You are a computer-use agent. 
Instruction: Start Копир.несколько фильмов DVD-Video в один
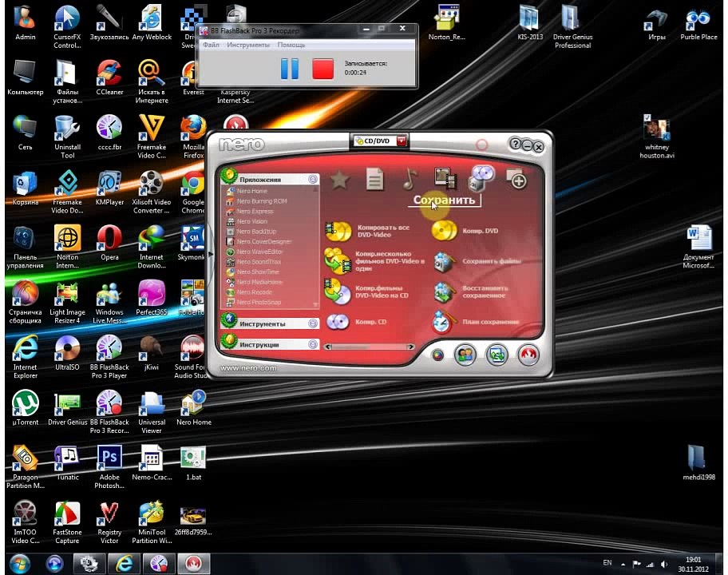[374, 261]
